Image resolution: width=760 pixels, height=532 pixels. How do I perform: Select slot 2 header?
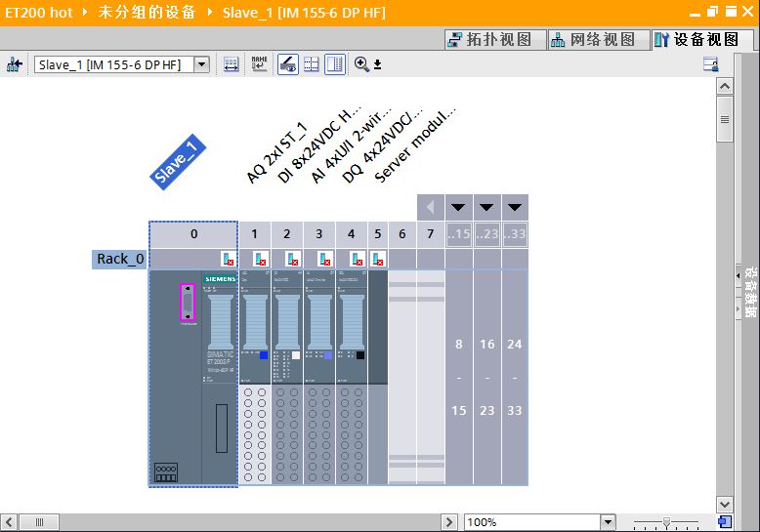coord(287,234)
